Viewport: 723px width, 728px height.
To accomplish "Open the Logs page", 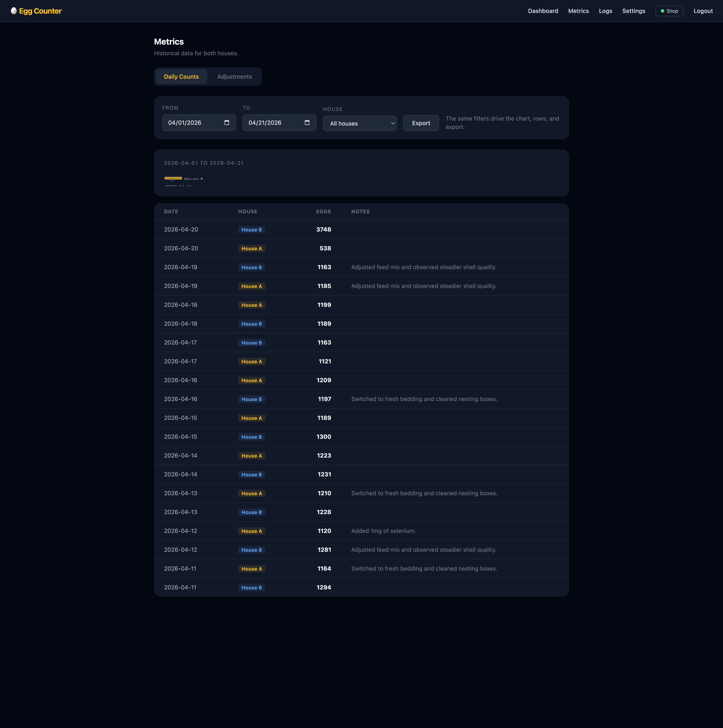I will pyautogui.click(x=605, y=11).
